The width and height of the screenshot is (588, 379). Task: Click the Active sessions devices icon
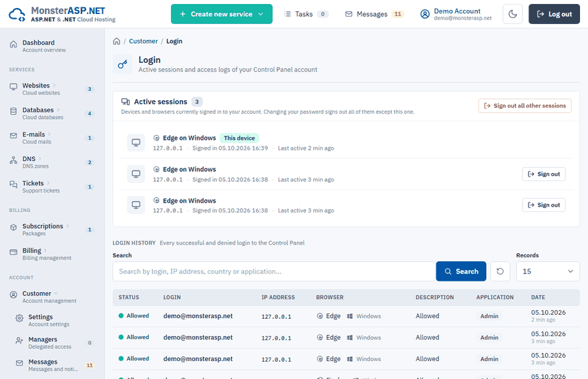125,102
